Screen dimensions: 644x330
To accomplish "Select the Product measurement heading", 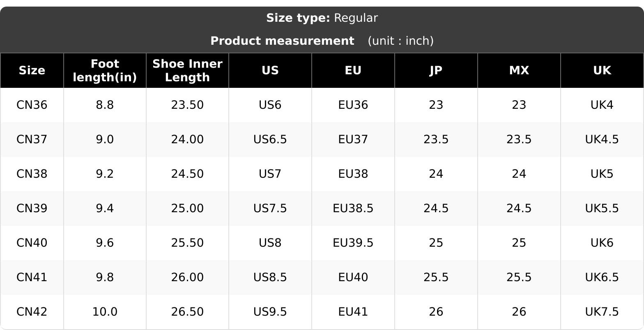I will 282,41.
